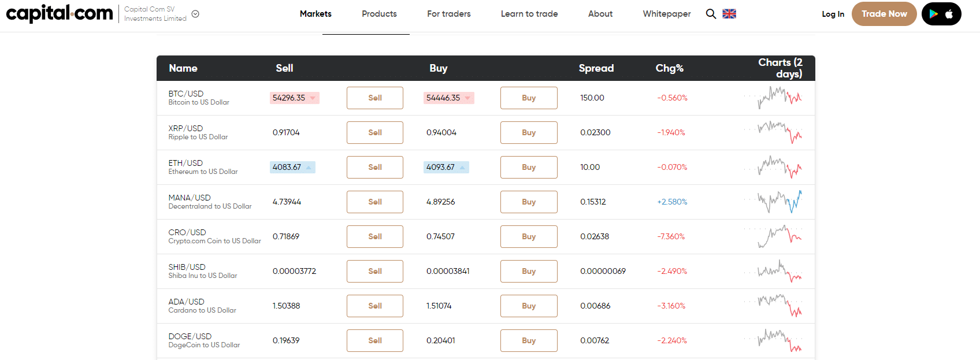The height and width of the screenshot is (360, 980).
Task: Open the CRO/USD Crypto.com Coin link
Action: coord(214,236)
